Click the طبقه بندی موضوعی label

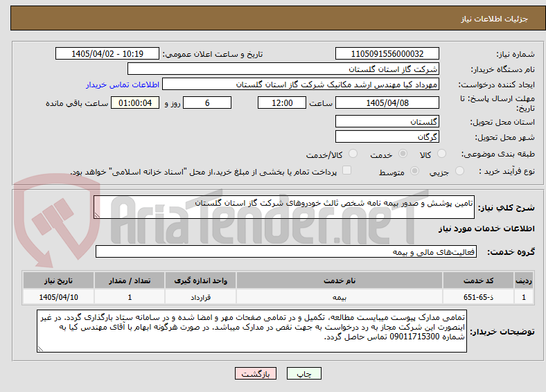498,154
